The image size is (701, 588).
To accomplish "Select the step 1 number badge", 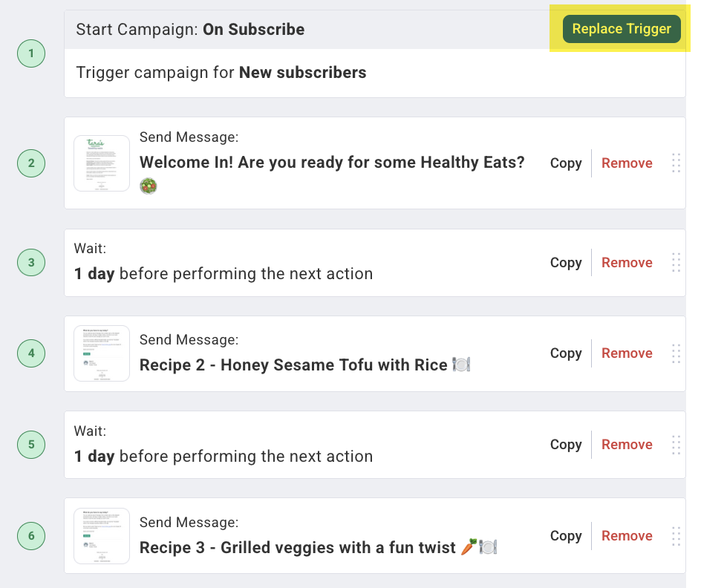I will click(31, 53).
